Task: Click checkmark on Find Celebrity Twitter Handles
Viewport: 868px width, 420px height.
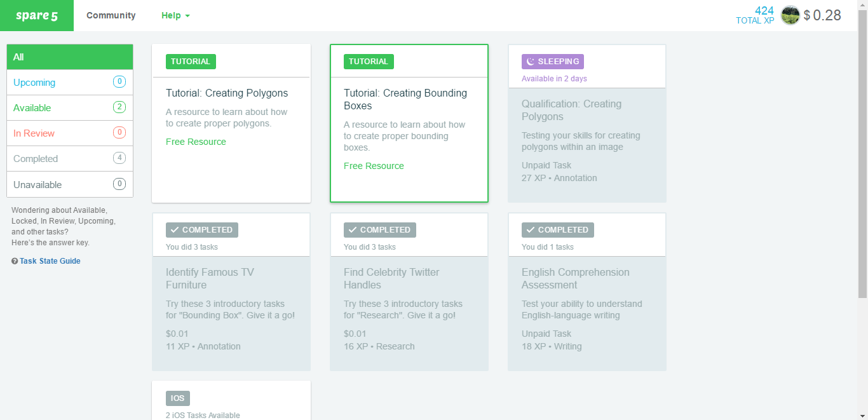Action: tap(353, 230)
